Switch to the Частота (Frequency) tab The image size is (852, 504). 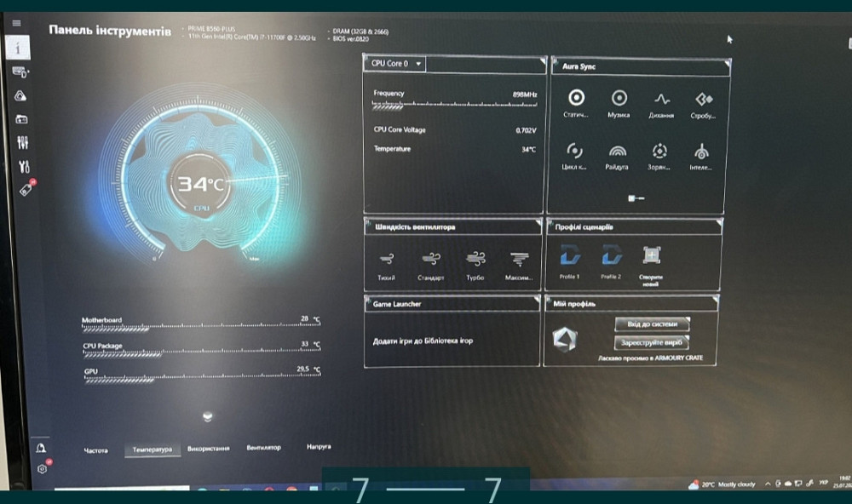(x=95, y=449)
